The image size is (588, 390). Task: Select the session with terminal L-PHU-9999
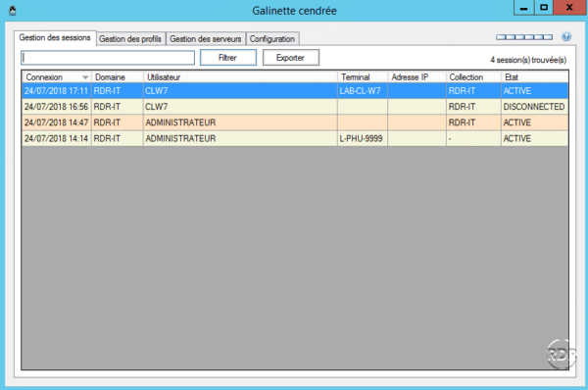pyautogui.click(x=295, y=138)
